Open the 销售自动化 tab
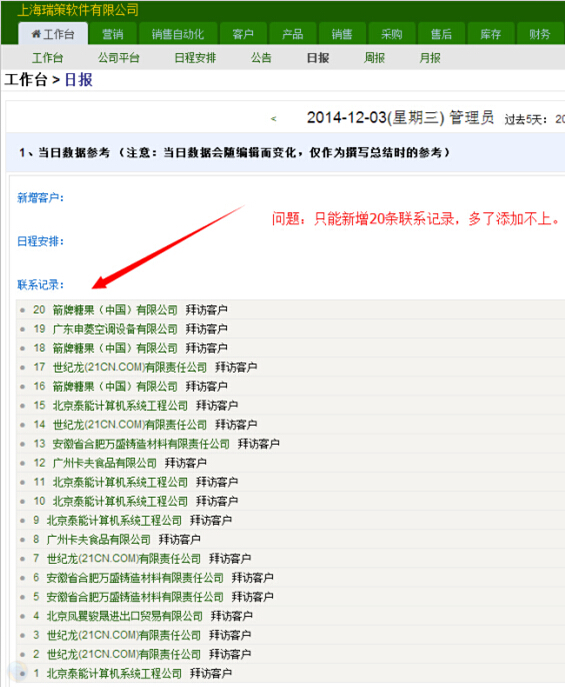 tap(177, 34)
